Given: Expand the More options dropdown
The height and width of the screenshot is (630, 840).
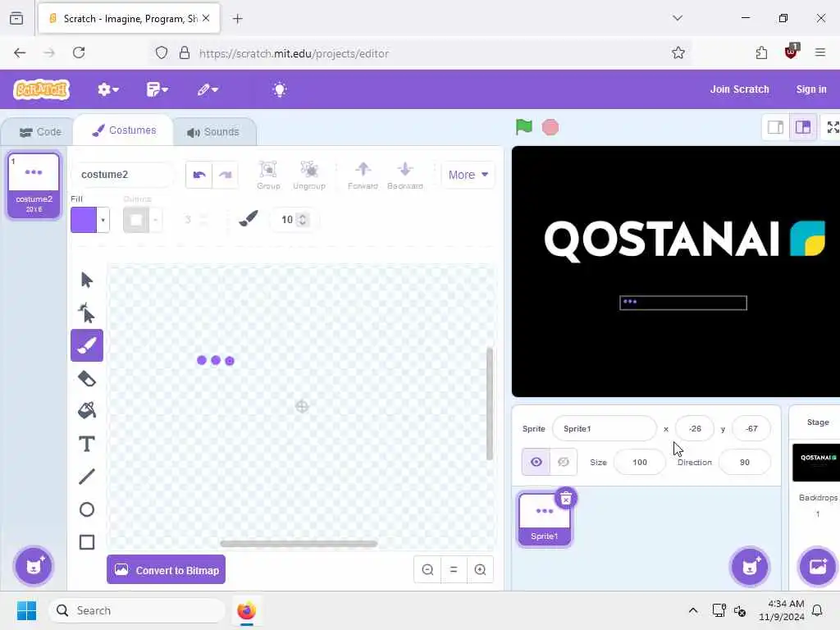Looking at the screenshot, I should tap(468, 175).
